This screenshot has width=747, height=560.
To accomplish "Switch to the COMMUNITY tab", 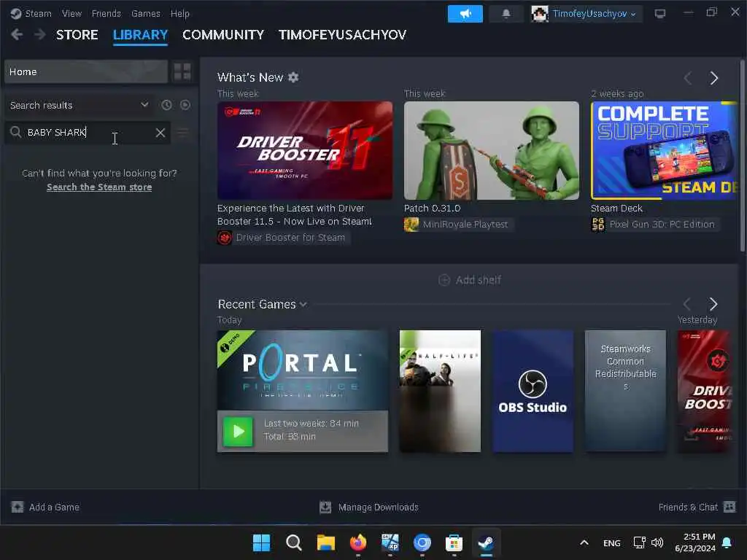I will pos(223,35).
